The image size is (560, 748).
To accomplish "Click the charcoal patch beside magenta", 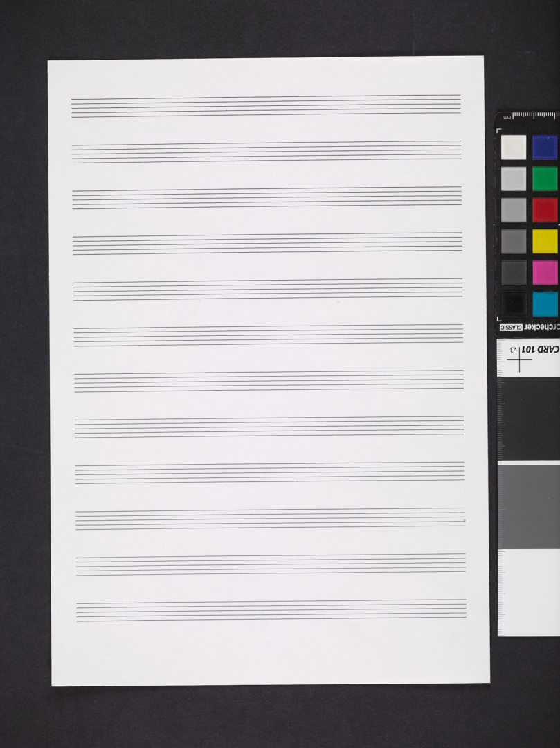I will coord(514,272).
